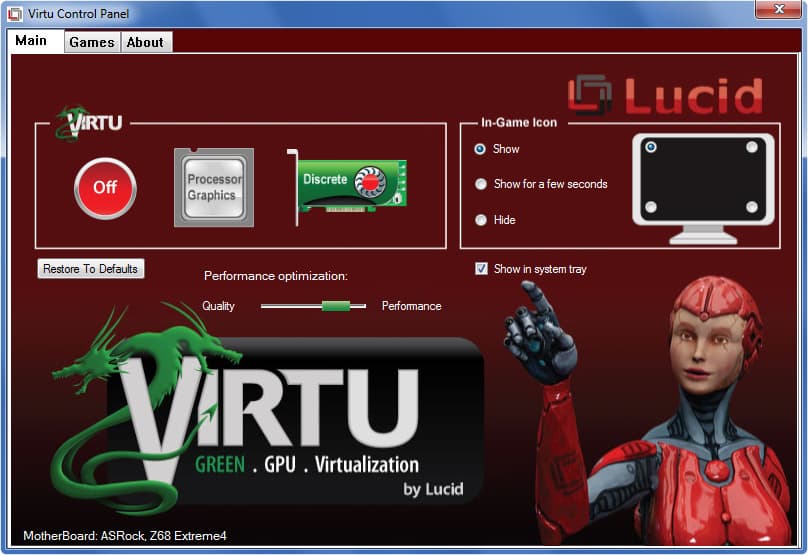The height and width of the screenshot is (555, 808).
Task: Pick top-right icon position on monitor
Action: (x=752, y=147)
